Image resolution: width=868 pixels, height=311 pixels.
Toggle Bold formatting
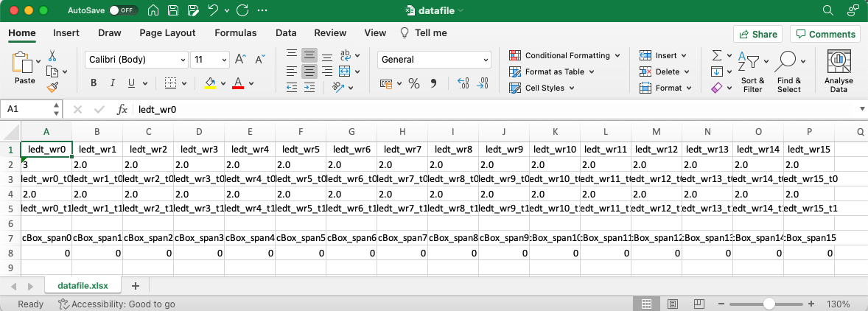(94, 83)
